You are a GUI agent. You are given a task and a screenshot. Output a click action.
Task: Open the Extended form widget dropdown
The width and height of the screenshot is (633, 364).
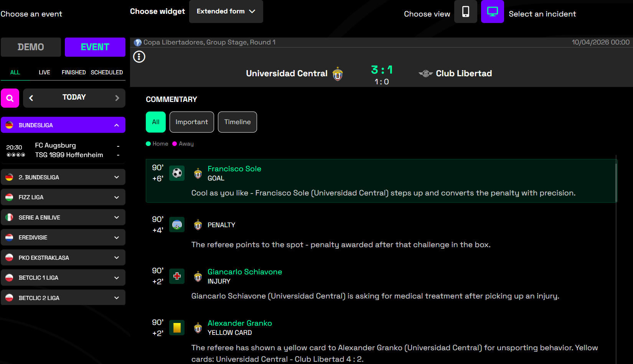[226, 11]
